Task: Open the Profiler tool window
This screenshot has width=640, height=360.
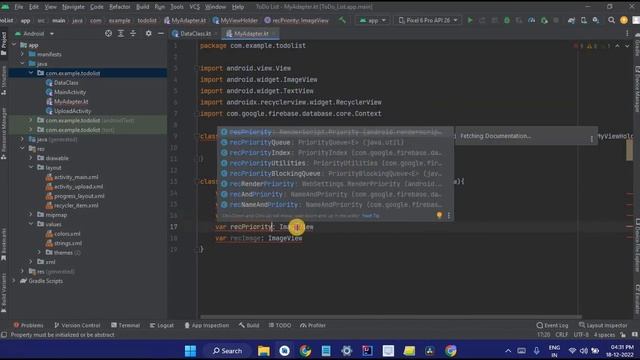Action: click(313, 325)
